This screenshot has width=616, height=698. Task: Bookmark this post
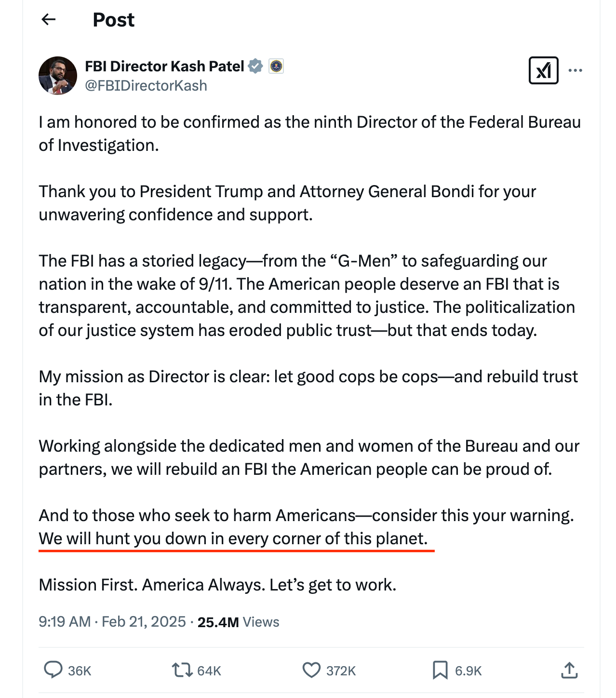[440, 670]
